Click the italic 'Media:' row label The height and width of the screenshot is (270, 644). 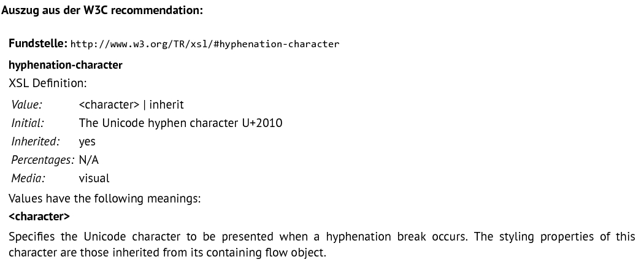(x=28, y=179)
